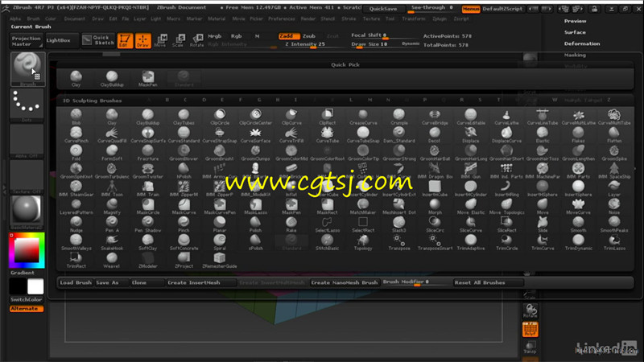Select the SnakeHook brush
The height and width of the screenshot is (362, 644).
(112, 243)
